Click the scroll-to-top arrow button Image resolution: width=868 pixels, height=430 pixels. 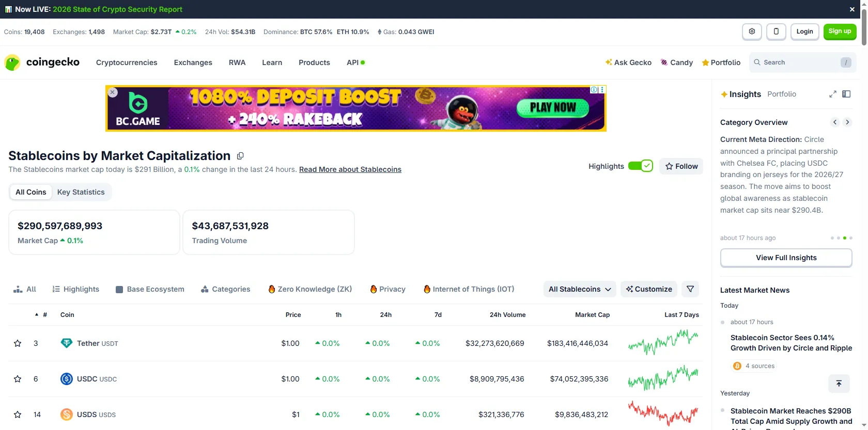click(839, 383)
